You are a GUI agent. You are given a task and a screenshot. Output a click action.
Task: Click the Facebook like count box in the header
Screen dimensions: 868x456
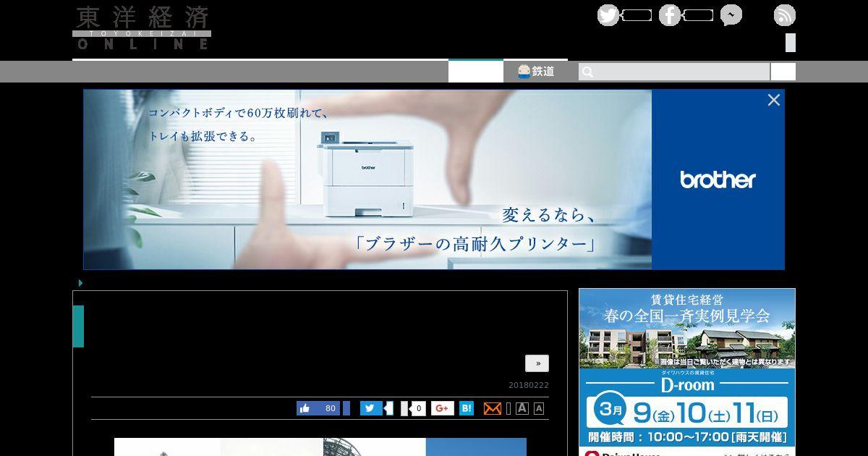[x=698, y=15]
